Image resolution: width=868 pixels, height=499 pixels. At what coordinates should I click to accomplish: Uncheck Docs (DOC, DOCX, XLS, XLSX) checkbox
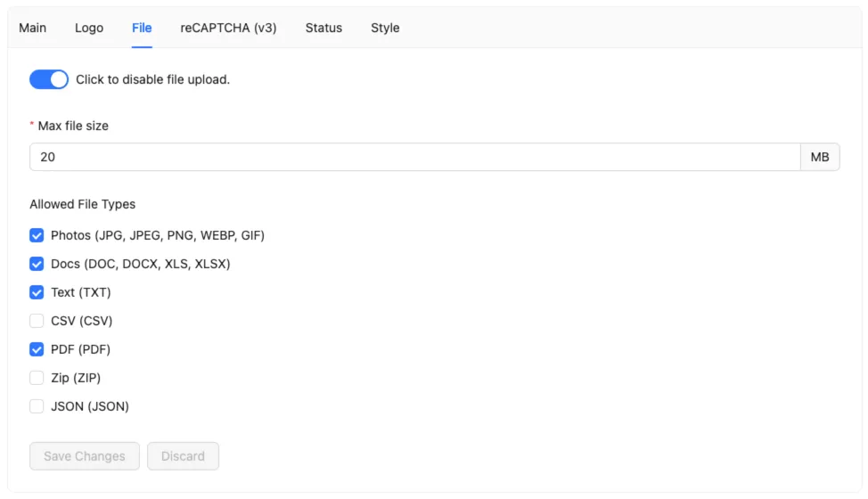click(x=37, y=264)
